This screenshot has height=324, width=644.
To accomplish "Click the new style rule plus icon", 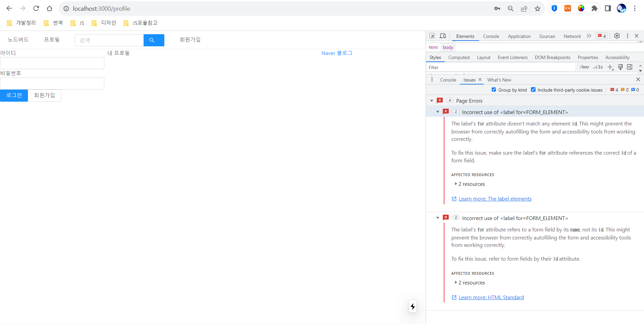I will tap(610, 67).
